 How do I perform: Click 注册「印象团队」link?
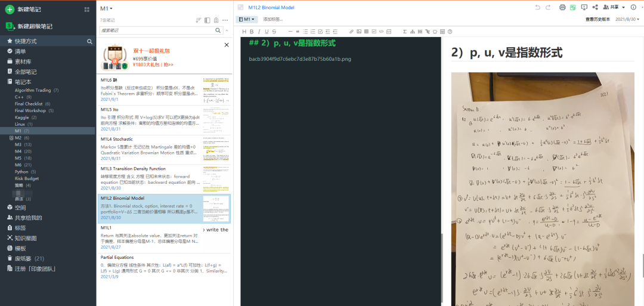[35, 268]
